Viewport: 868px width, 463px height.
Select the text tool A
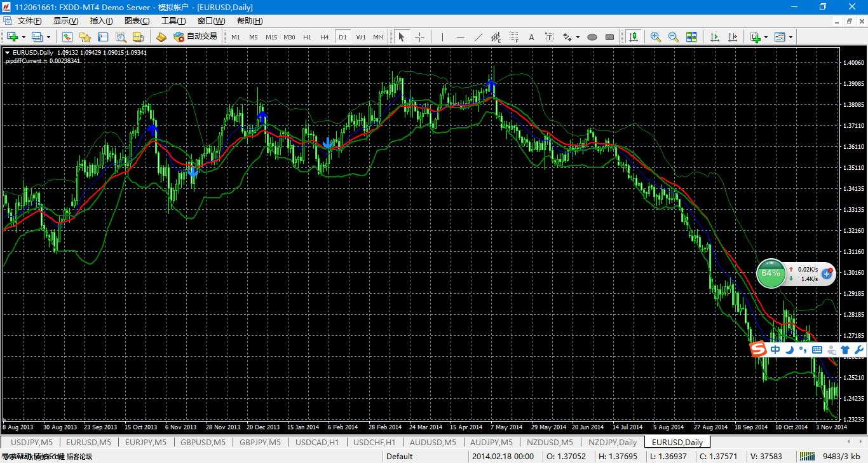pyautogui.click(x=532, y=37)
